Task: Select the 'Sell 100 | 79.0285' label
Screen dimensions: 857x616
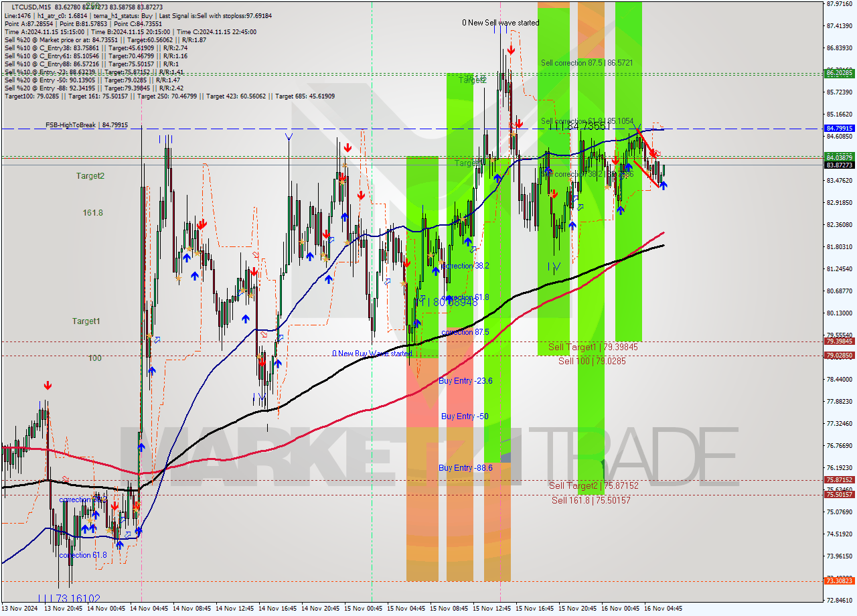Action: tap(593, 361)
